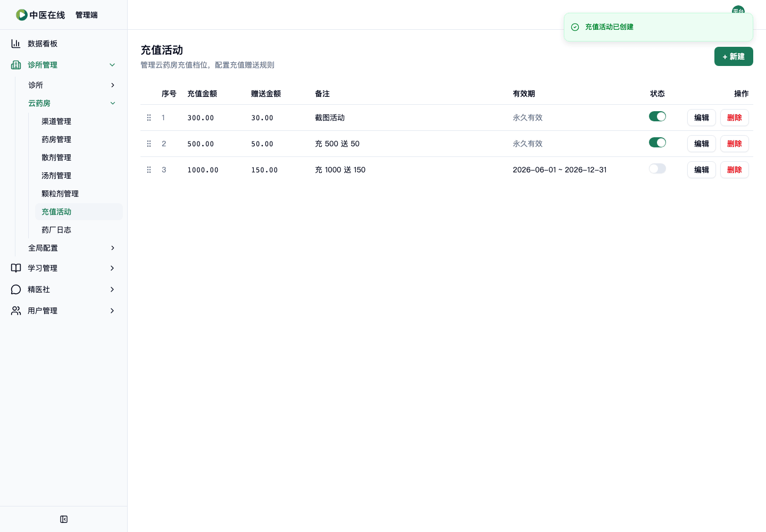Click the 备注 column header
The width and height of the screenshot is (766, 532).
[x=322, y=94]
